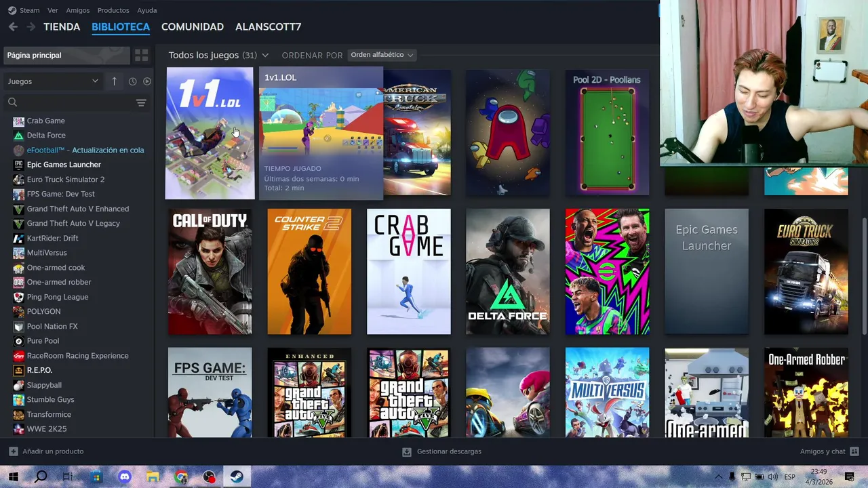The width and height of the screenshot is (868, 488).
Task: Open the Task View taskbar icon
Action: (x=68, y=476)
